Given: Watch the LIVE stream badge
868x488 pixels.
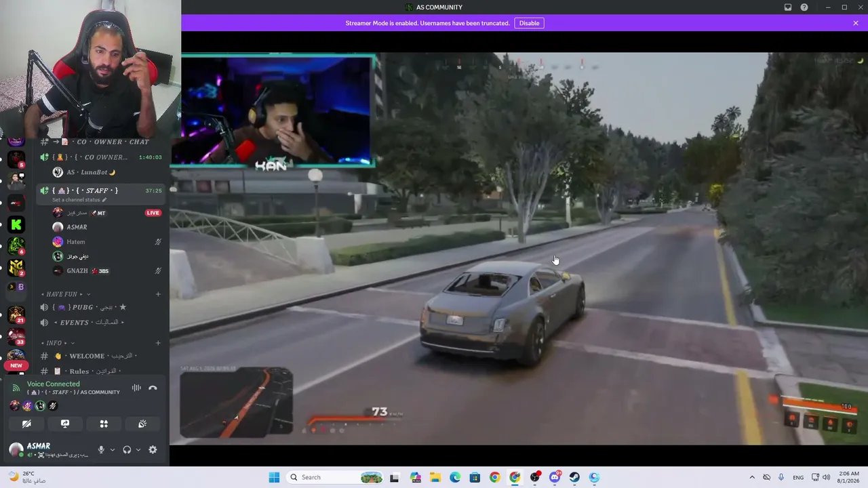Looking at the screenshot, I should [153, 213].
